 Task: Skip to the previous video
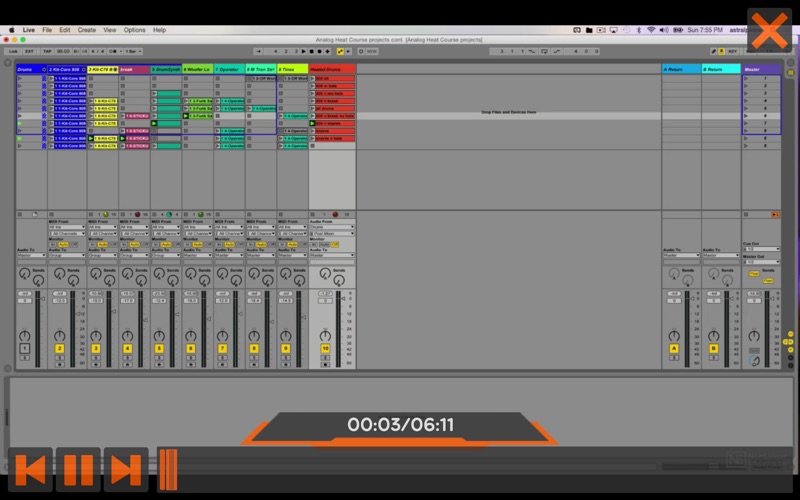31,469
